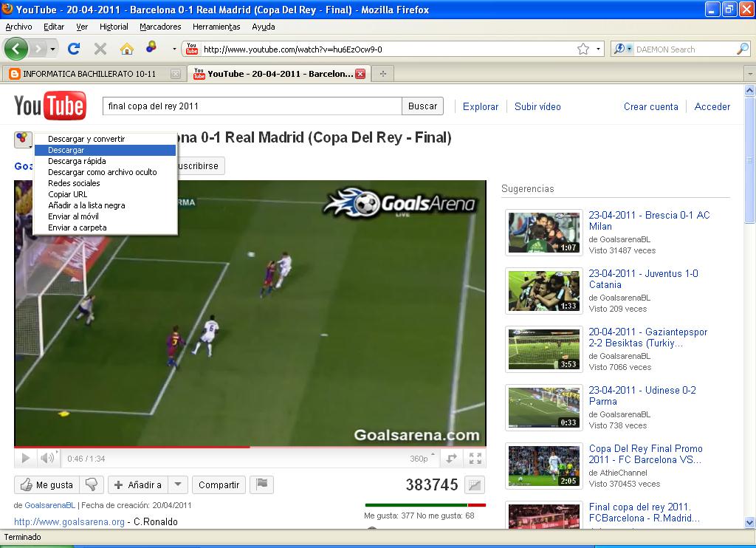The width and height of the screenshot is (756, 548).
Task: Open the list all tabs dropdown
Action: click(750, 74)
